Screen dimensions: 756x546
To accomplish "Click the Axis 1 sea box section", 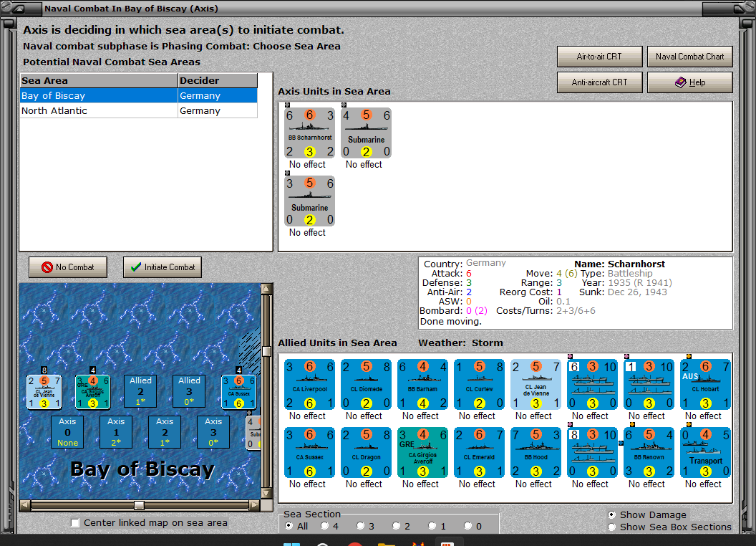I will [116, 432].
